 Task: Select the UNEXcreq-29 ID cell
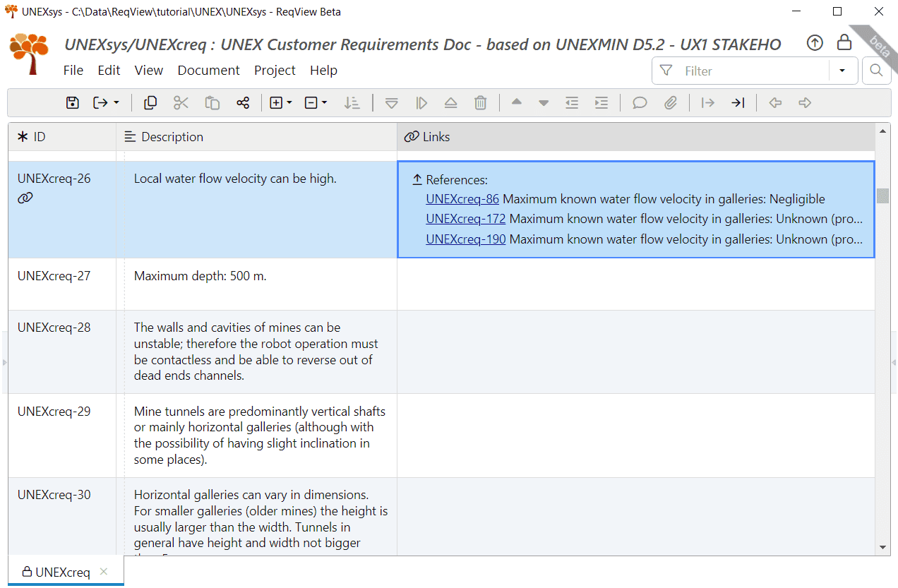tap(62, 436)
